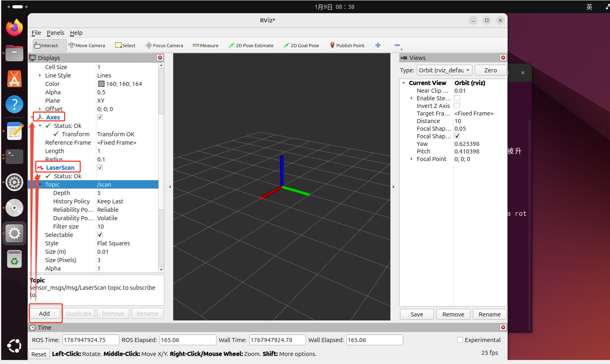Pick the 2D Goal Pose tool
Image resolution: width=610 pixels, height=364 pixels.
point(301,46)
